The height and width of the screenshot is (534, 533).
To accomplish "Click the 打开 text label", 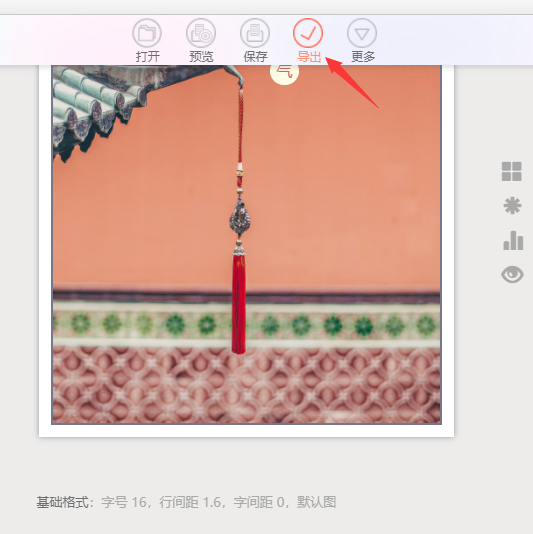I will click(147, 57).
